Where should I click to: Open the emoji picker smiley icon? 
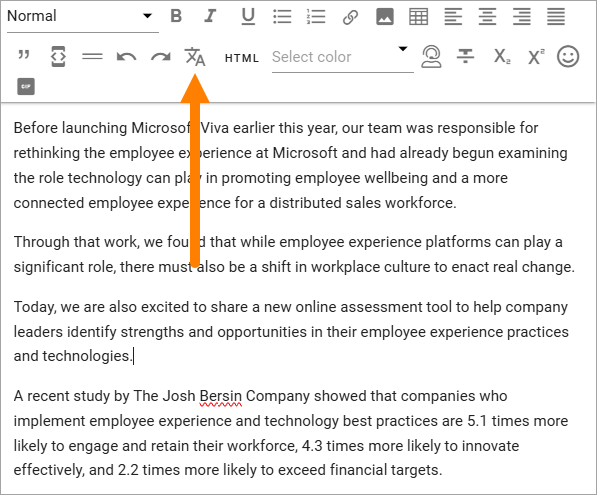[568, 57]
